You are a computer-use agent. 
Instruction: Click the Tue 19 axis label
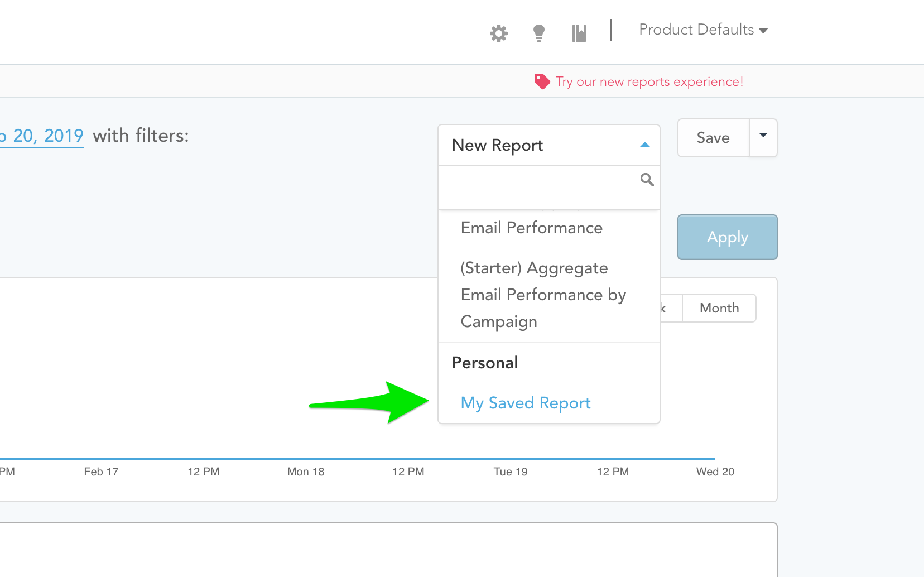click(511, 472)
